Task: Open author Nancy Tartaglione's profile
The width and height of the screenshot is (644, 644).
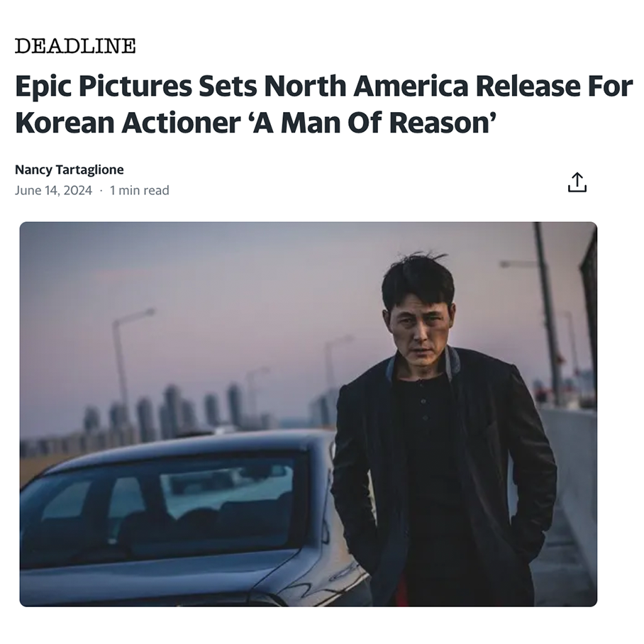Action: point(70,170)
